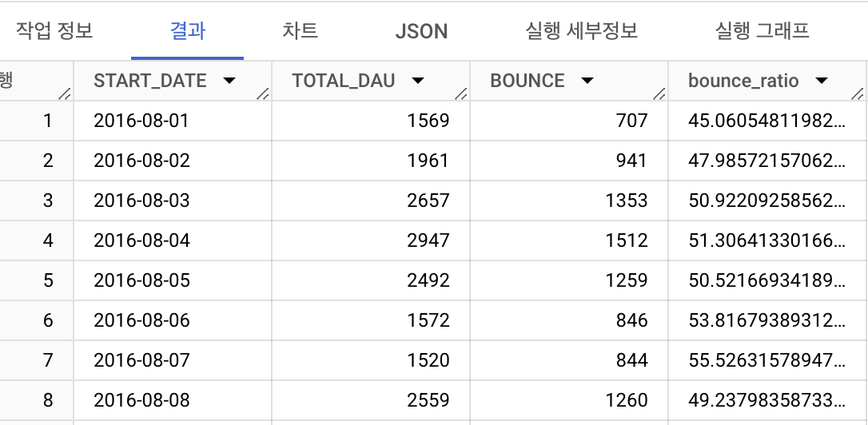
Task: Select the 2016-08-01 date cell
Action: 141,121
